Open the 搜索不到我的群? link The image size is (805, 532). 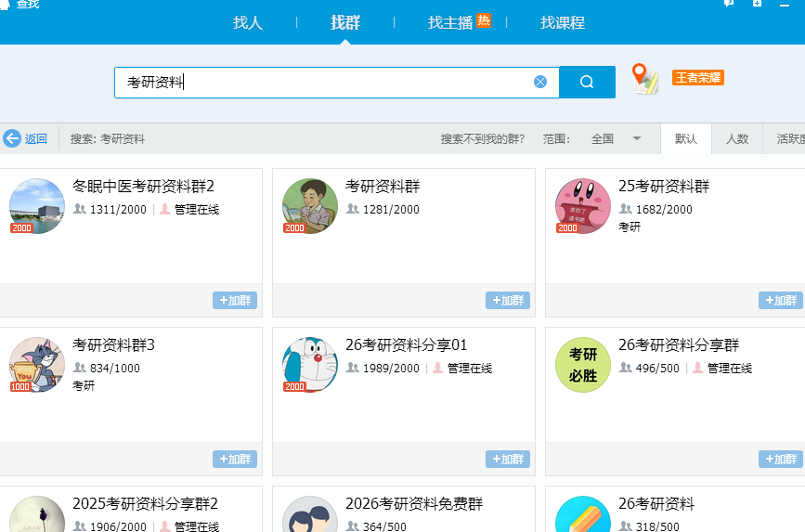483,139
